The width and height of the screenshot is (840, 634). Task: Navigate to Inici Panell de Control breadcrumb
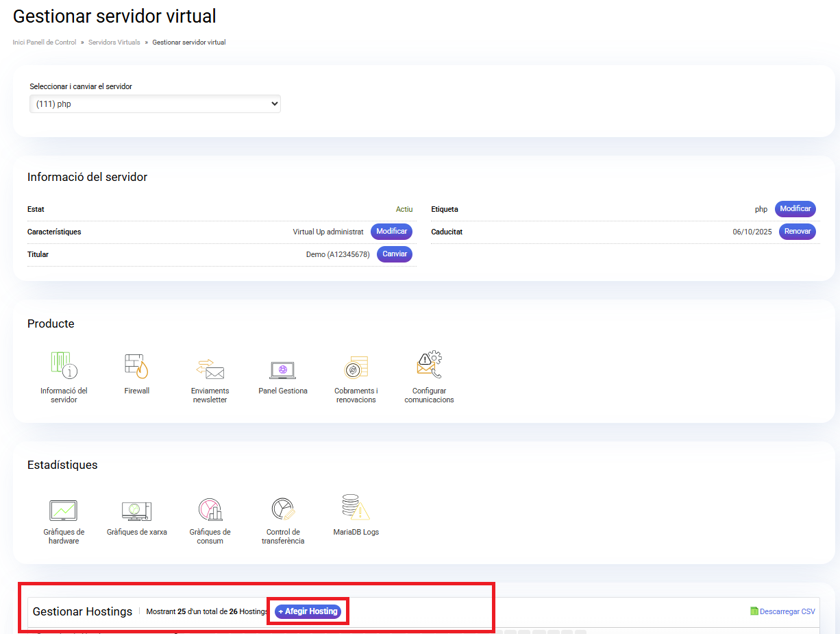coord(45,42)
